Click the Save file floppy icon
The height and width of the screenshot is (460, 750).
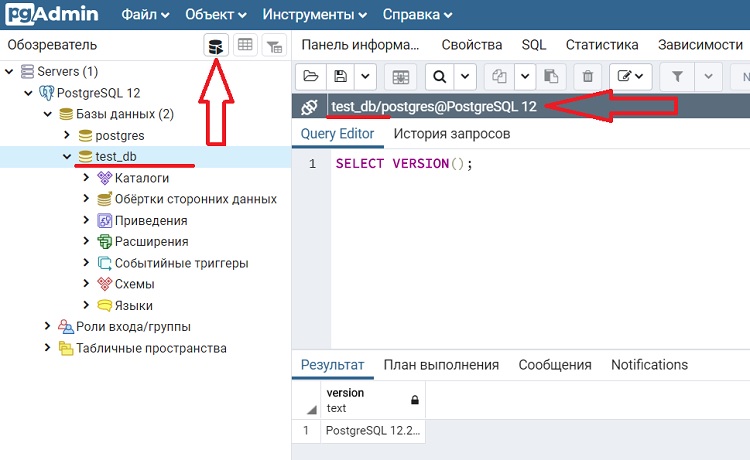(341, 76)
